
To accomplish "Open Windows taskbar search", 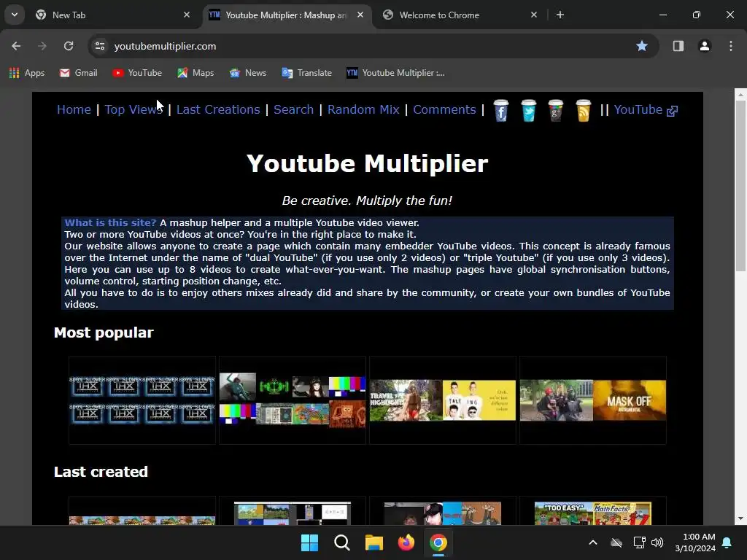I will coord(341,542).
